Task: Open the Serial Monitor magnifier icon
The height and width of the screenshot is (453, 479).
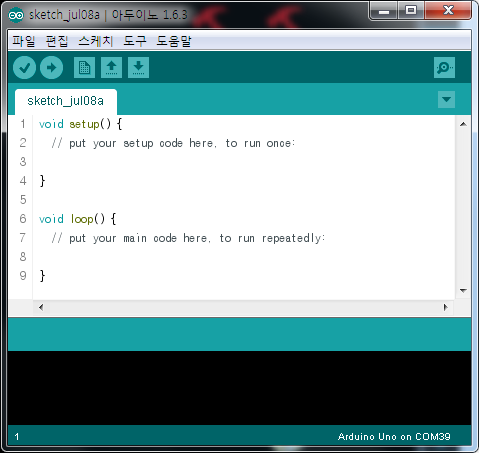Action: point(444,68)
